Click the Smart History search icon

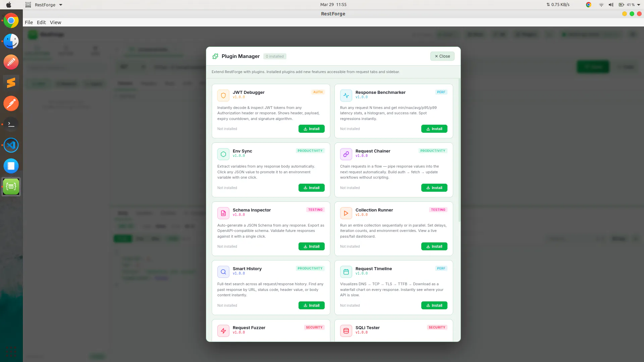(x=223, y=272)
